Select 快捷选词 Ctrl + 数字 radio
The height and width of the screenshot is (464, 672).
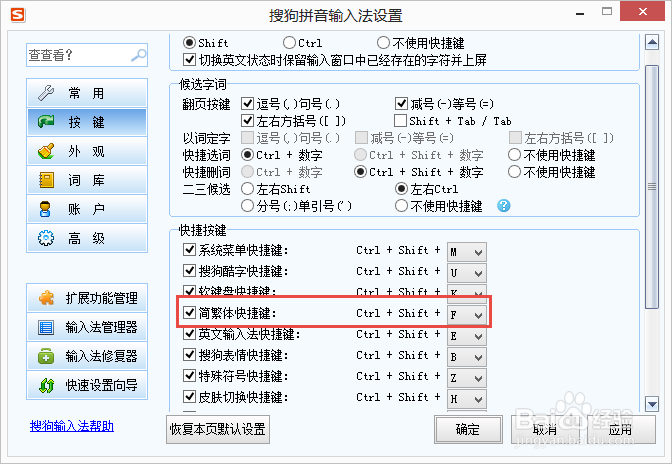tap(247, 155)
